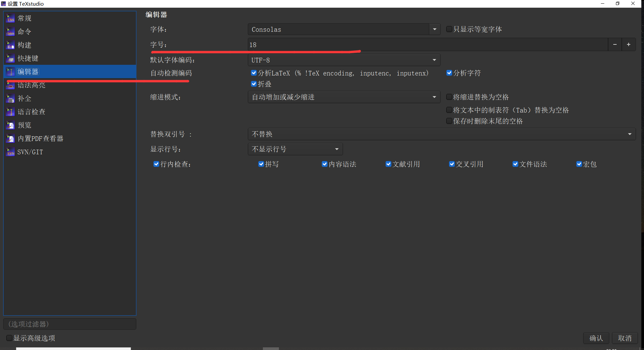Image resolution: width=644 pixels, height=350 pixels.
Task: Decrease font size with minus button
Action: [x=615, y=45]
